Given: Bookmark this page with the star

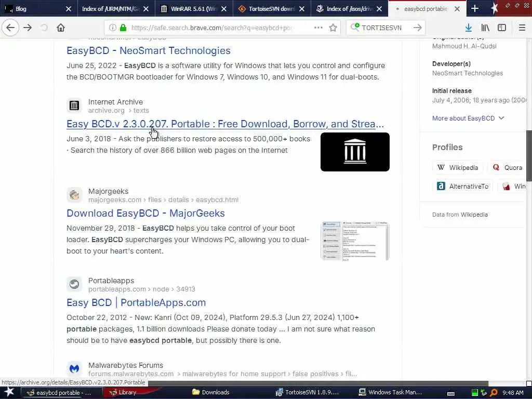Looking at the screenshot, I should [333, 28].
